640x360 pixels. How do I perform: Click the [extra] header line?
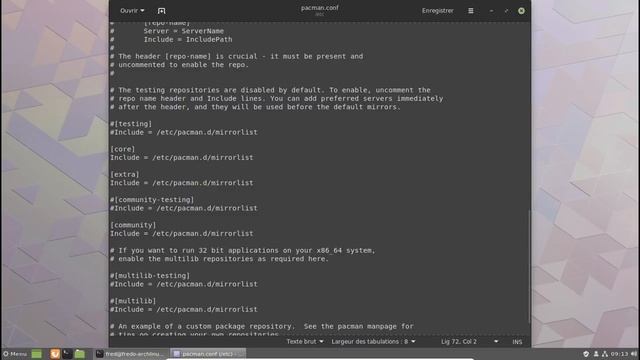click(124, 174)
